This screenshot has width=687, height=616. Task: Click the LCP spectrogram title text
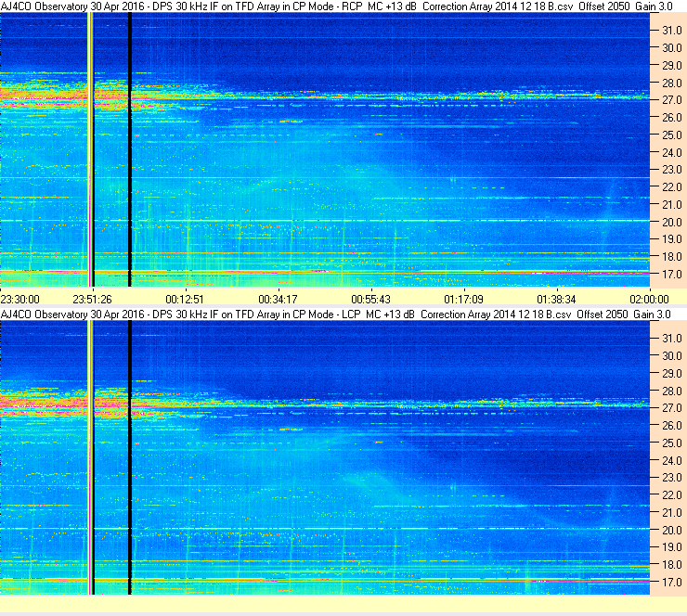click(x=336, y=314)
